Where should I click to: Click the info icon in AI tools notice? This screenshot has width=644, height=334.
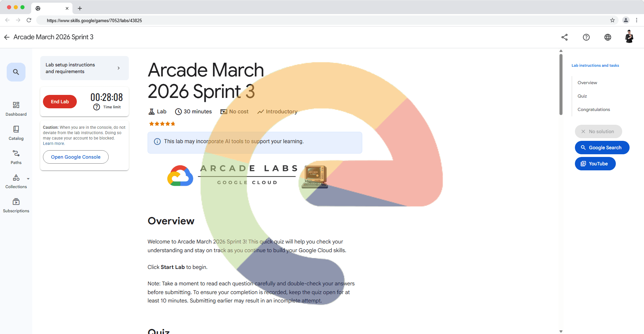[157, 142]
